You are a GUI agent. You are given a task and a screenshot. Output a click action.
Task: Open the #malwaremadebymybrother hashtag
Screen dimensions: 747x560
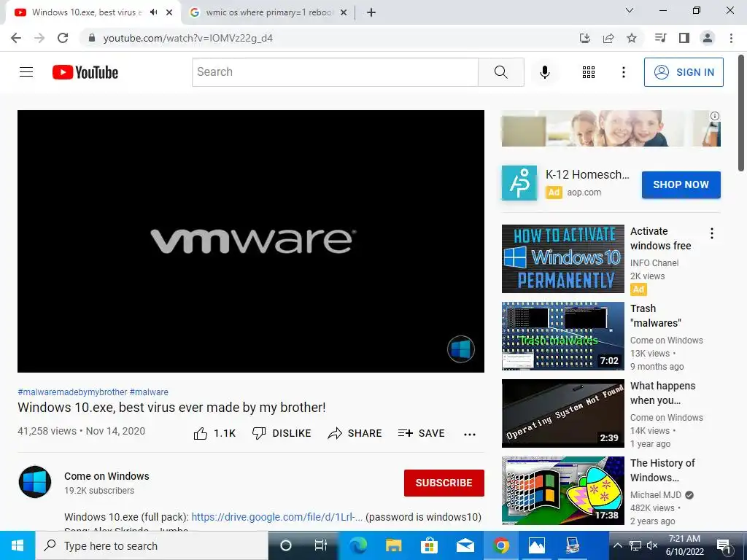[72, 392]
